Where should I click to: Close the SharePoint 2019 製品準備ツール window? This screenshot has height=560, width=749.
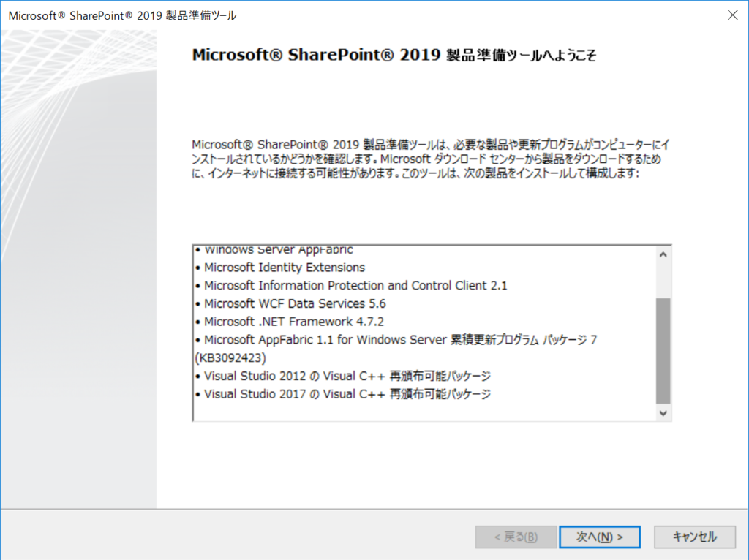(732, 15)
